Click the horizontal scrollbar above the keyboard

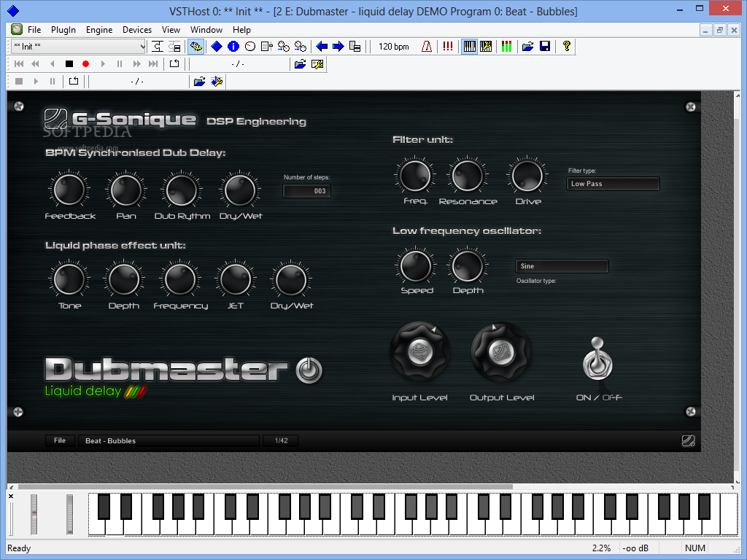(266, 486)
